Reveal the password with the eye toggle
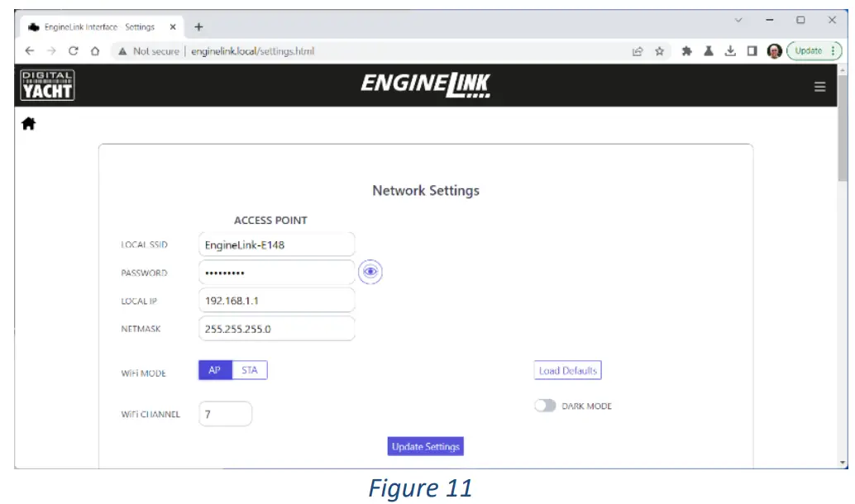Image resolution: width=855 pixels, height=504 pixels. point(370,272)
